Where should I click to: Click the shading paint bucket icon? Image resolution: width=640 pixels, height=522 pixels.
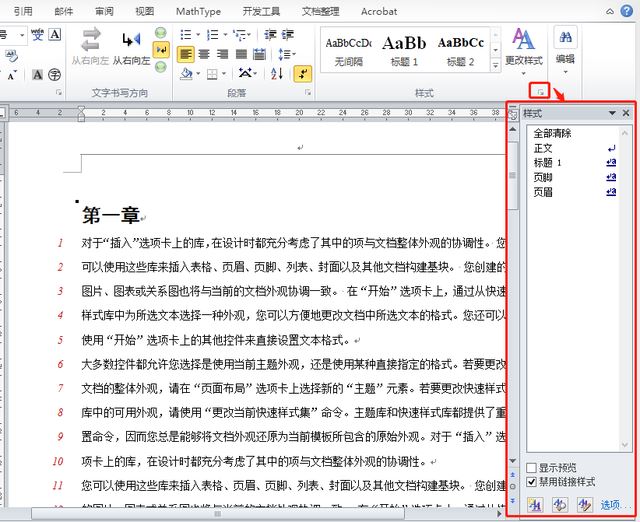(187, 74)
